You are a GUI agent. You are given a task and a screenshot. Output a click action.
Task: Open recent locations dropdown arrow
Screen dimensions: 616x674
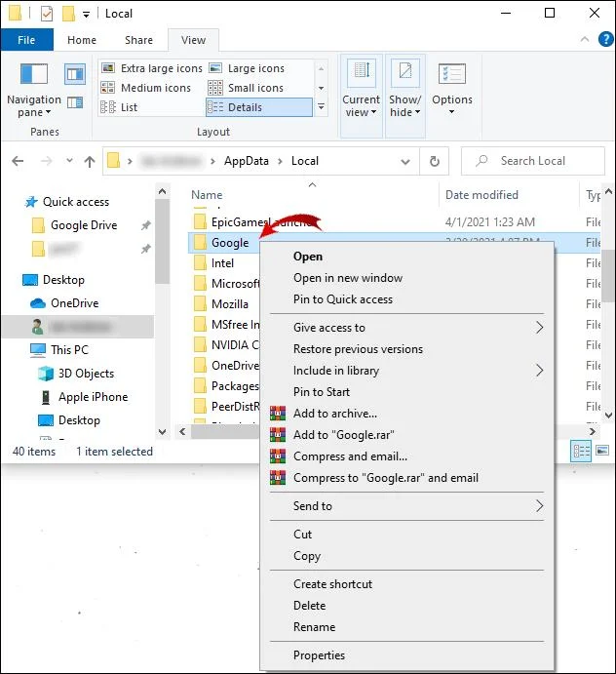click(x=69, y=161)
